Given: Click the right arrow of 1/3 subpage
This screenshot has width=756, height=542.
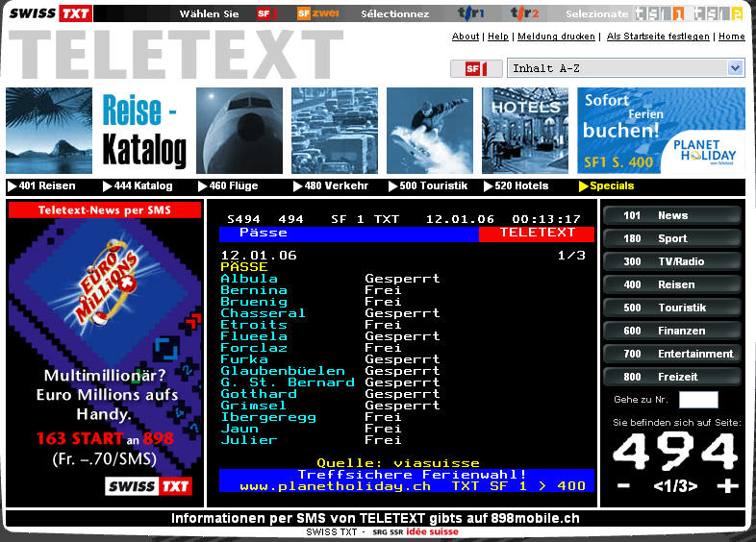Looking at the screenshot, I should click(x=693, y=486).
